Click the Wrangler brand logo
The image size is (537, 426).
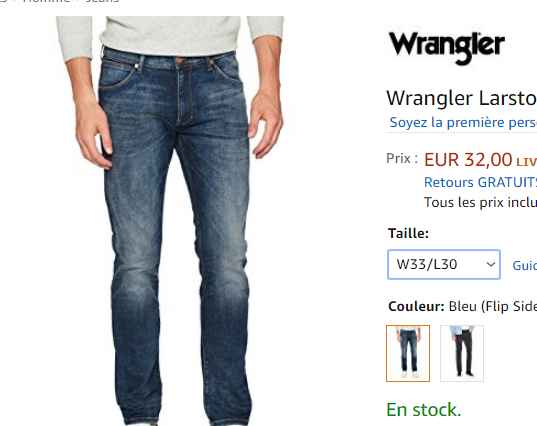447,47
